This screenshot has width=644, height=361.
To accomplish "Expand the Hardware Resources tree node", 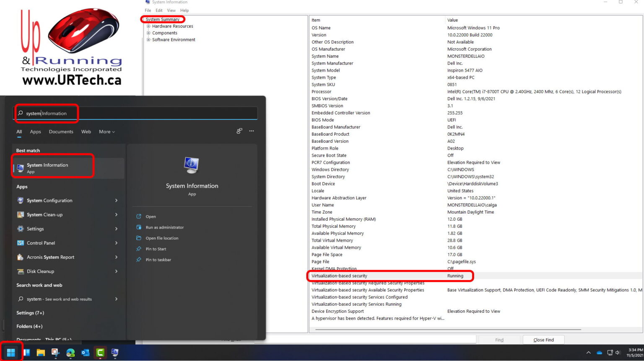I will click(148, 26).
